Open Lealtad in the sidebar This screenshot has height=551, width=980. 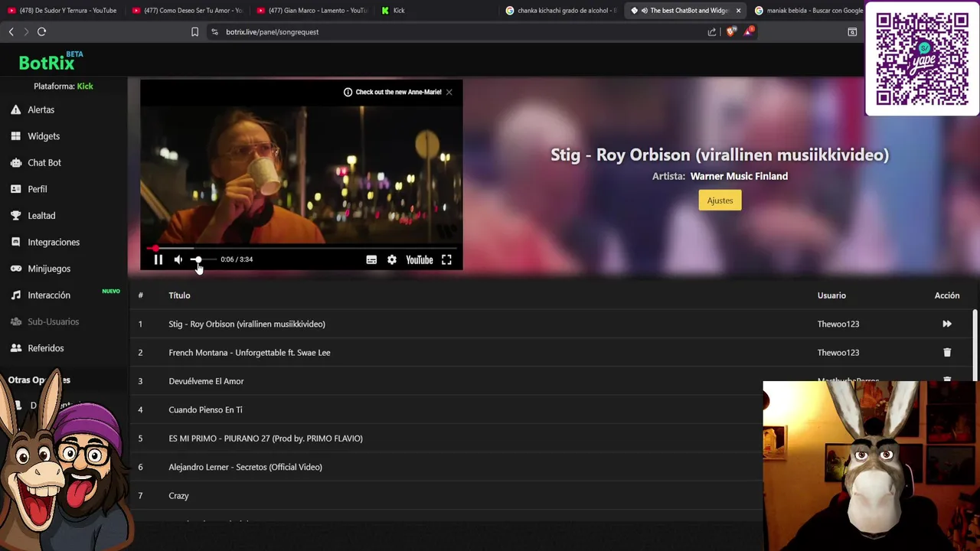(41, 216)
